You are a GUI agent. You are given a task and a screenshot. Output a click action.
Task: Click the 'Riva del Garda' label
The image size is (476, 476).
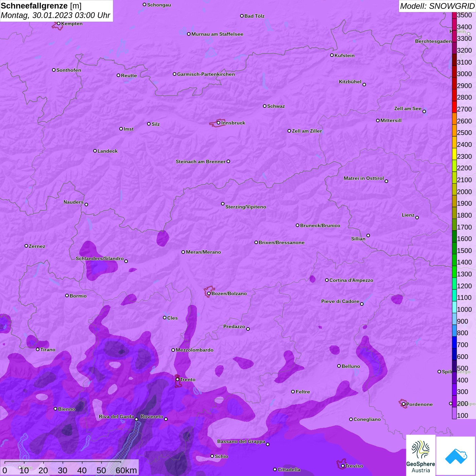116,417
